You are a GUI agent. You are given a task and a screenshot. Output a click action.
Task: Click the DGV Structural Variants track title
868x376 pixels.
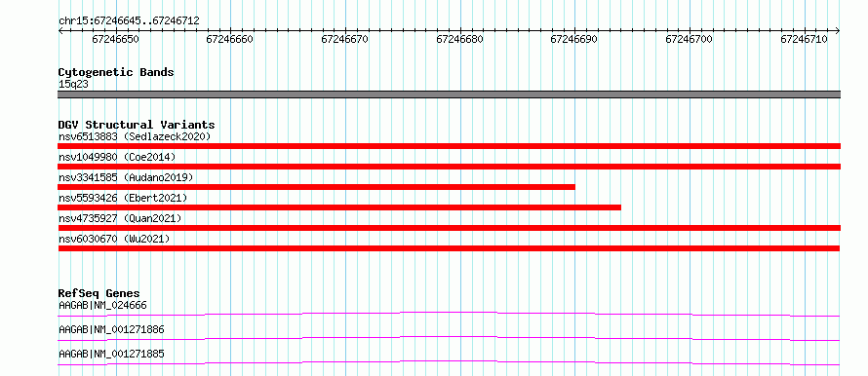[x=137, y=125]
